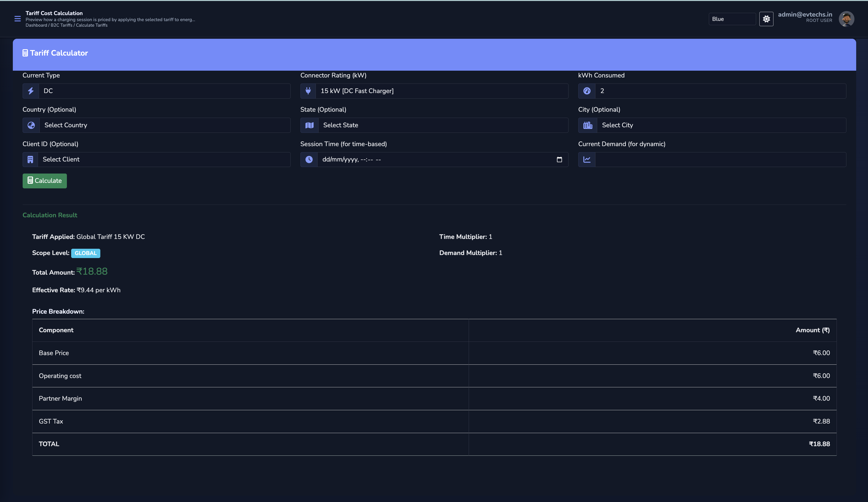Click the GLOBAL scope level badge

coord(85,253)
